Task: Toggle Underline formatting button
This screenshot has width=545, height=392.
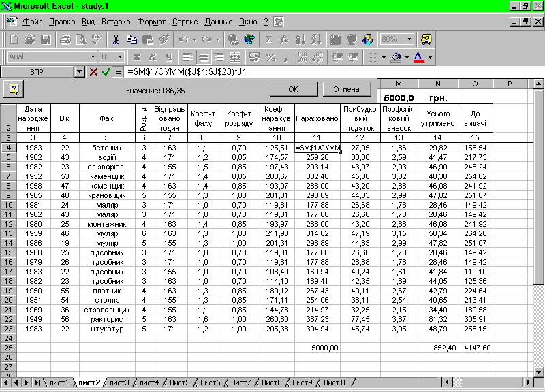Action: (x=168, y=57)
